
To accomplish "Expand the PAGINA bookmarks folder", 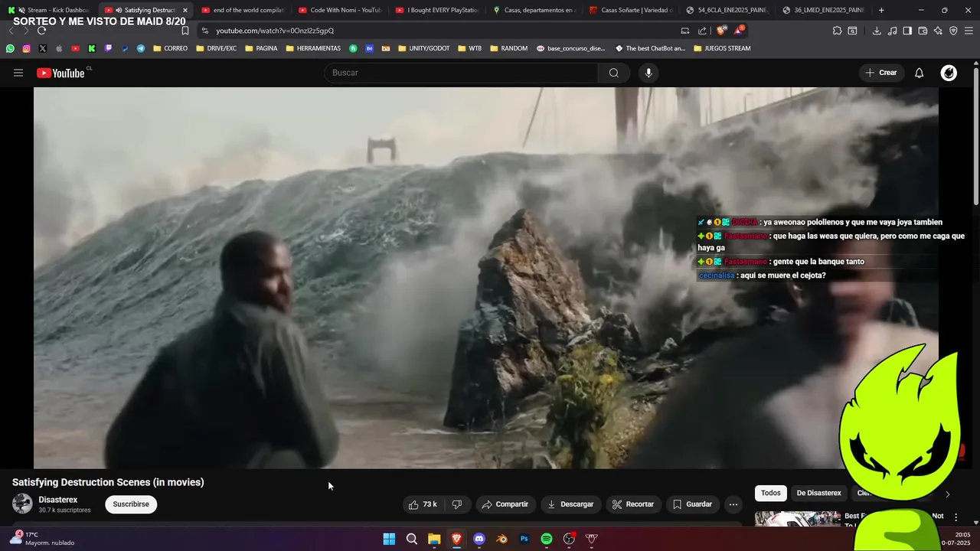I will [x=261, y=48].
